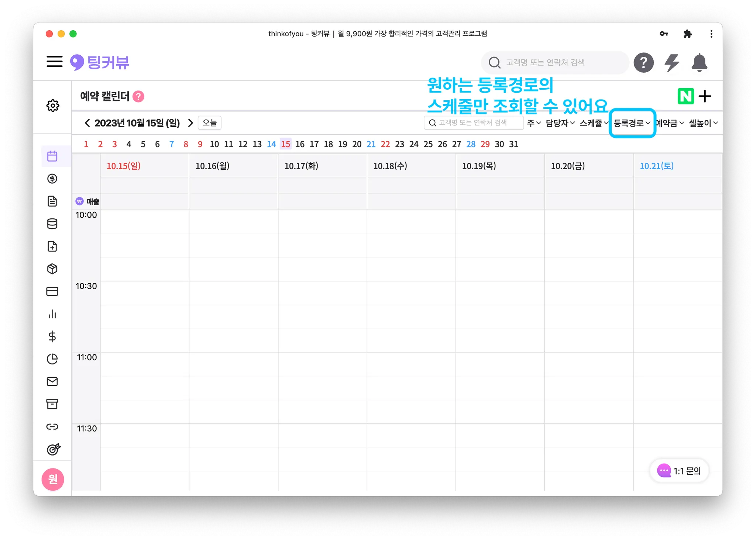This screenshot has width=756, height=540.
Task: Open the hamburger menu
Action: pyautogui.click(x=54, y=62)
